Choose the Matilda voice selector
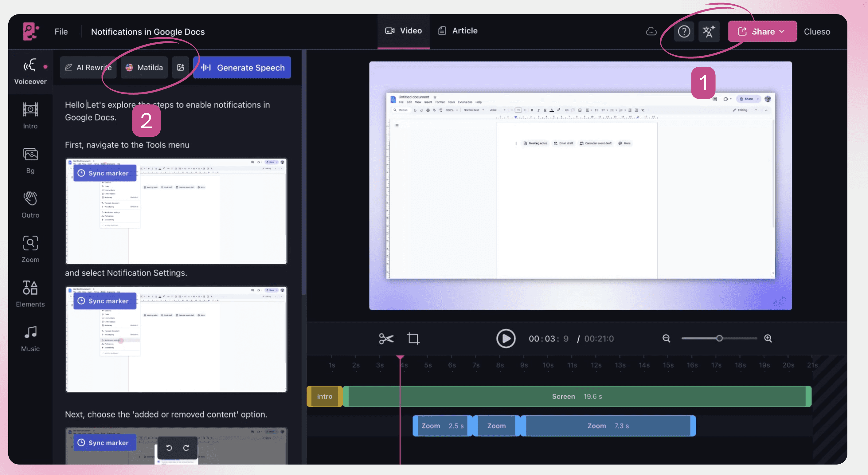 tap(144, 67)
